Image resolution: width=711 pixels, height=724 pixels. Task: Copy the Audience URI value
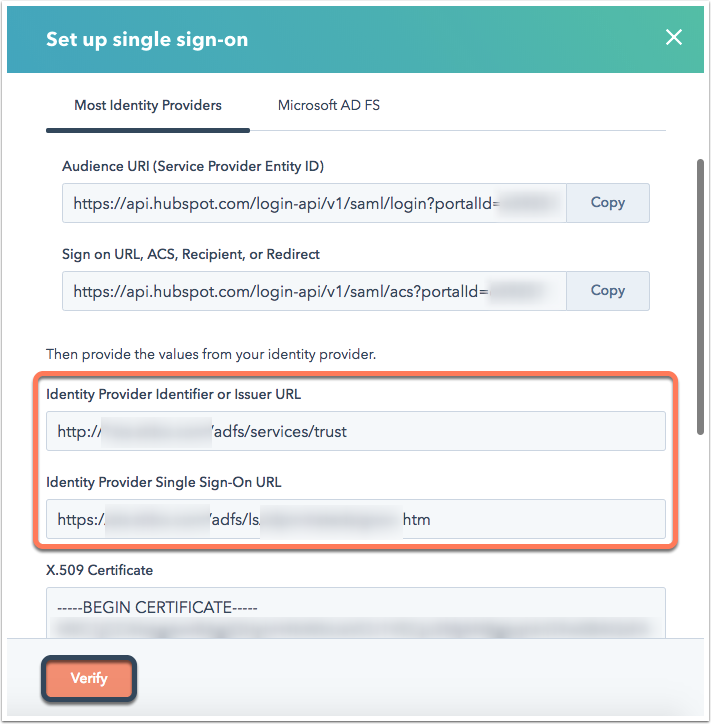tap(608, 203)
